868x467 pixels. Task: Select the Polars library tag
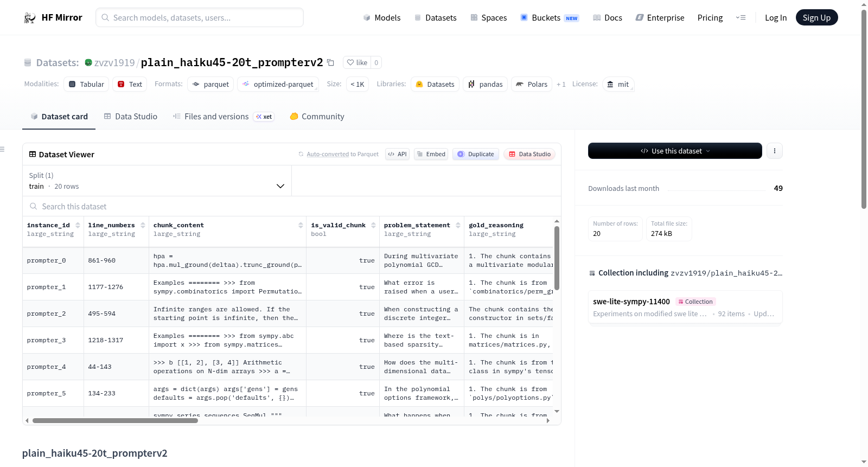[532, 84]
